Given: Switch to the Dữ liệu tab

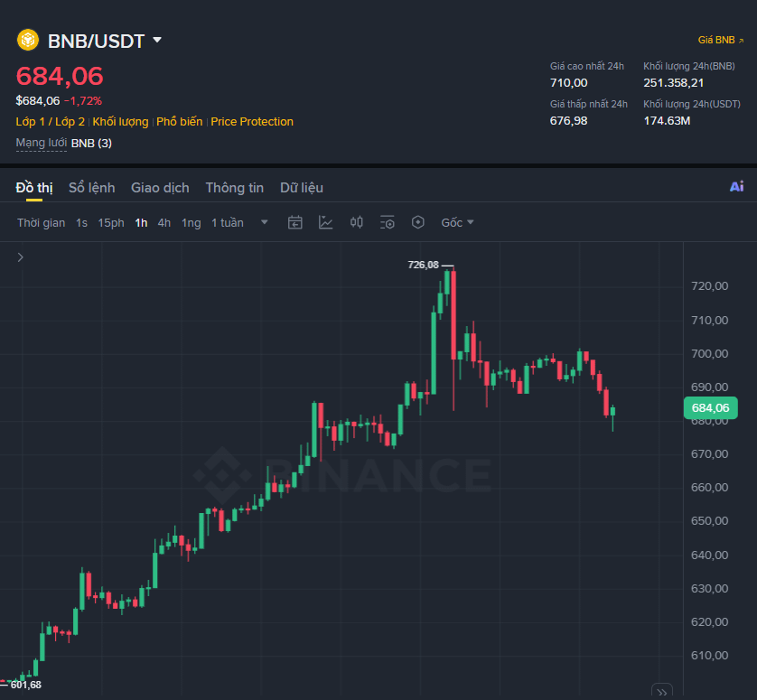Looking at the screenshot, I should click(x=302, y=188).
